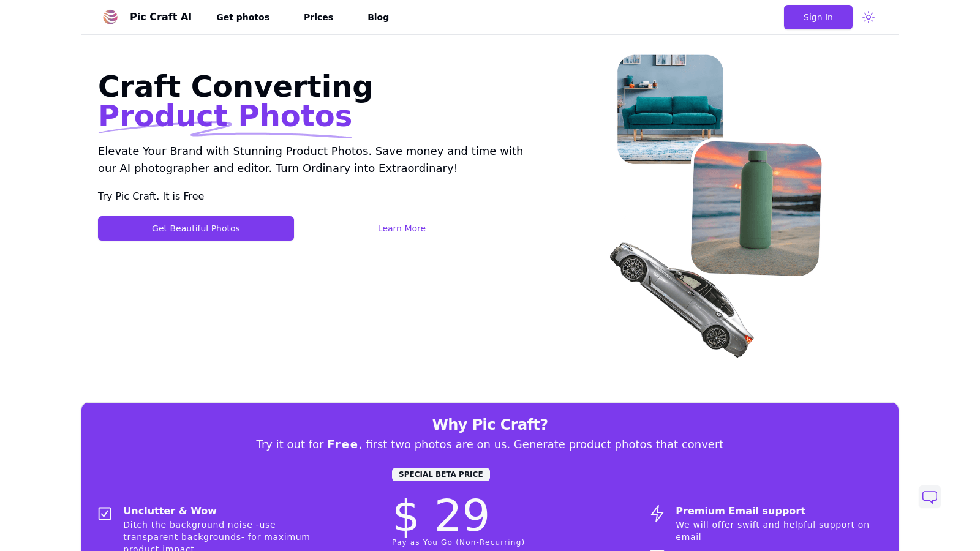Screen dimensions: 980x551
Task: Go to the Prices page
Action: (318, 17)
